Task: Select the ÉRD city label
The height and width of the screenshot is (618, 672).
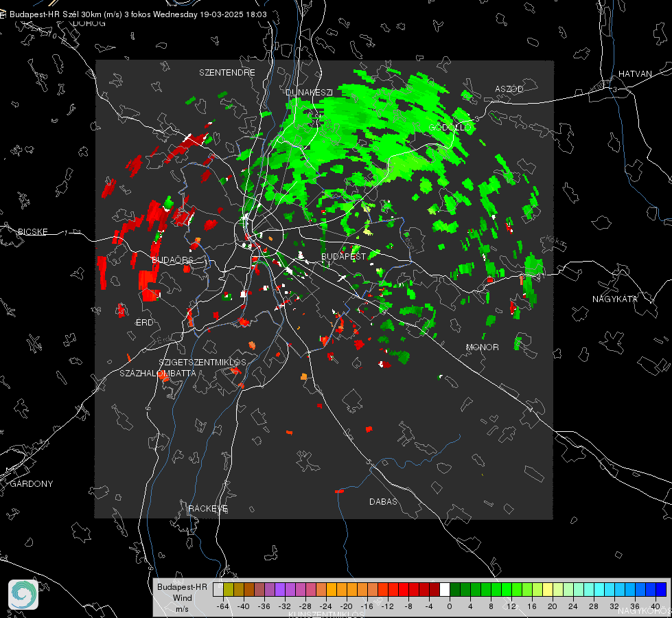Action: (144, 323)
